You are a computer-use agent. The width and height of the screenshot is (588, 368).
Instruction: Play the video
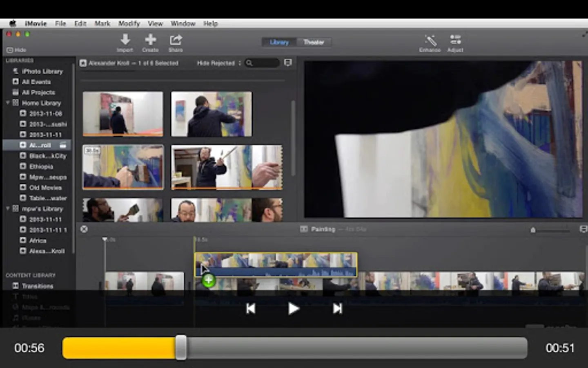coord(294,308)
